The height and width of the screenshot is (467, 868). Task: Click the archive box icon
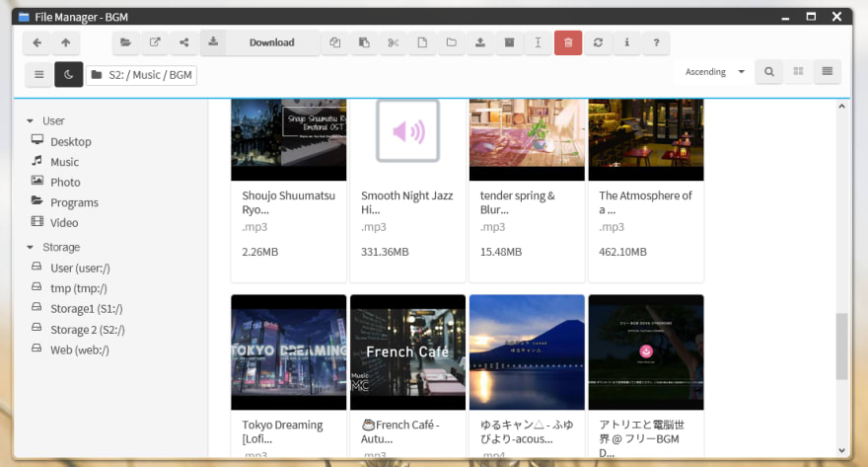coord(510,42)
